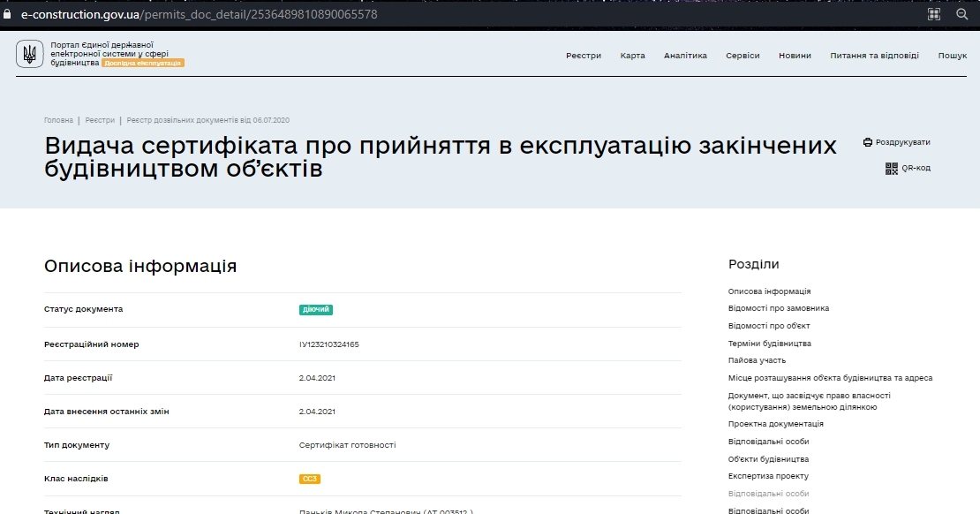
Task: Open the Реєстри menu
Action: pyautogui.click(x=584, y=56)
